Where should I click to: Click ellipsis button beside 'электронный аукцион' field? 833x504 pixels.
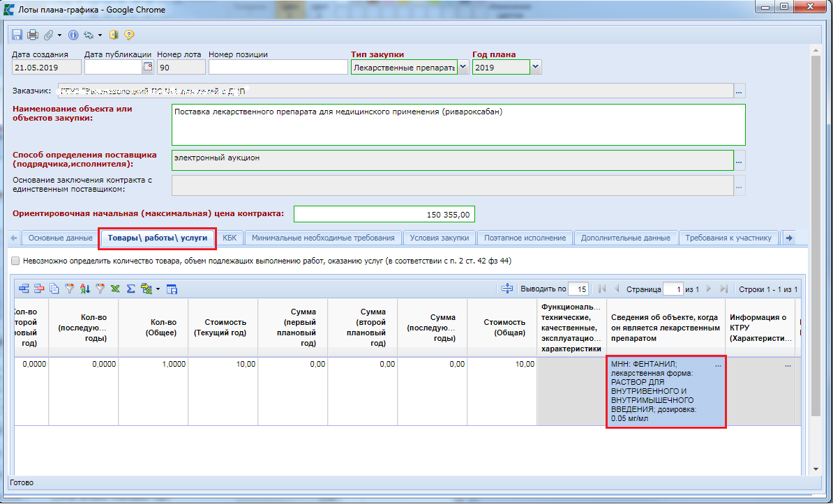pyautogui.click(x=740, y=161)
